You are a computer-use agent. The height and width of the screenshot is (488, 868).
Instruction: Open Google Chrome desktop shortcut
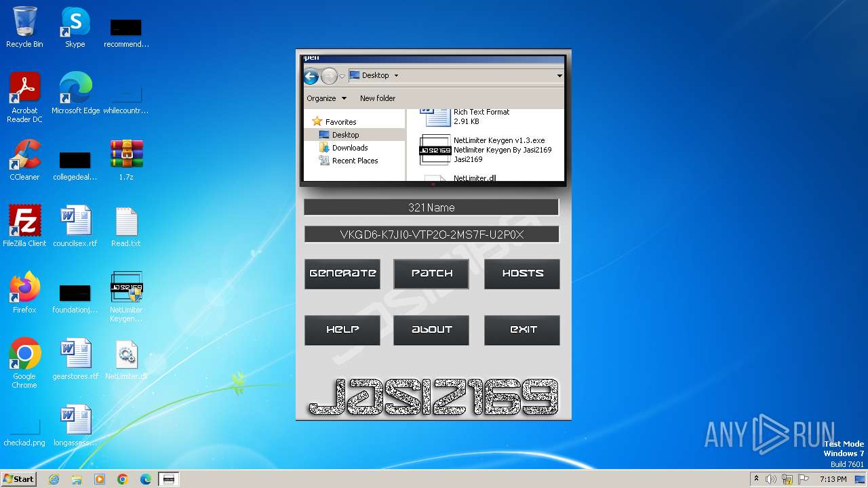pyautogui.click(x=24, y=363)
